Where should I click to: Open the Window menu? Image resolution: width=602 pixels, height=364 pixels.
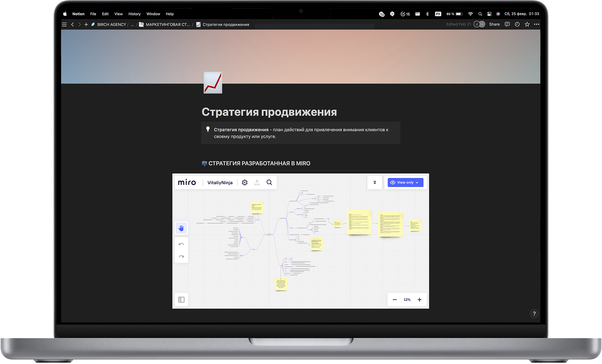[153, 14]
